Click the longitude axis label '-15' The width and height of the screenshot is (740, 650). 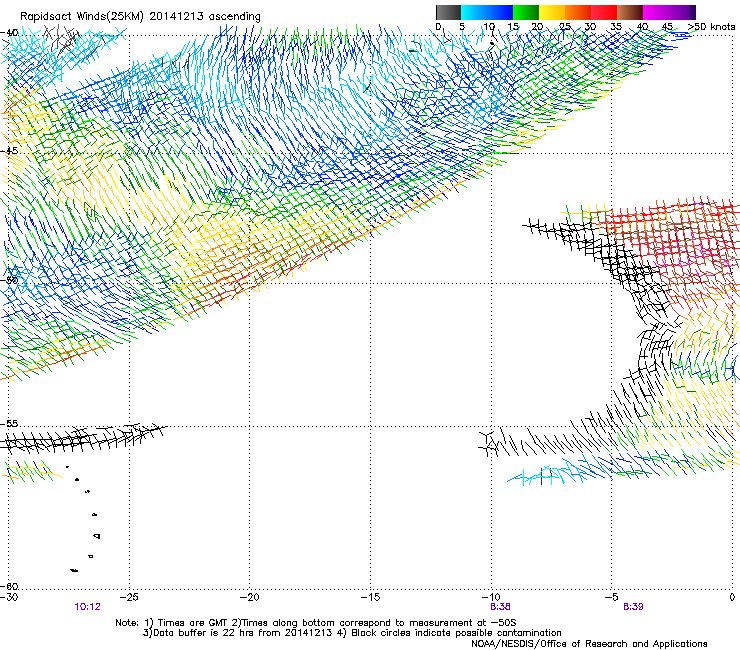[x=370, y=597]
